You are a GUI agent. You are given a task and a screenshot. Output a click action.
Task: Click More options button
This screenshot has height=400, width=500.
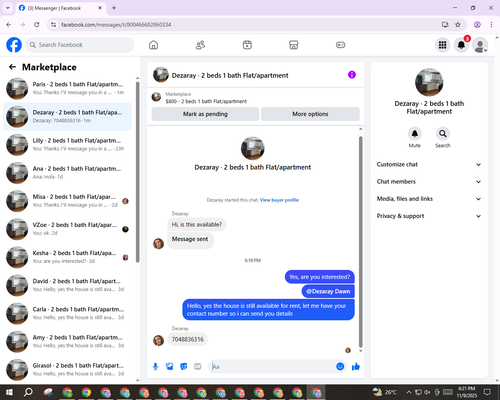(x=310, y=114)
